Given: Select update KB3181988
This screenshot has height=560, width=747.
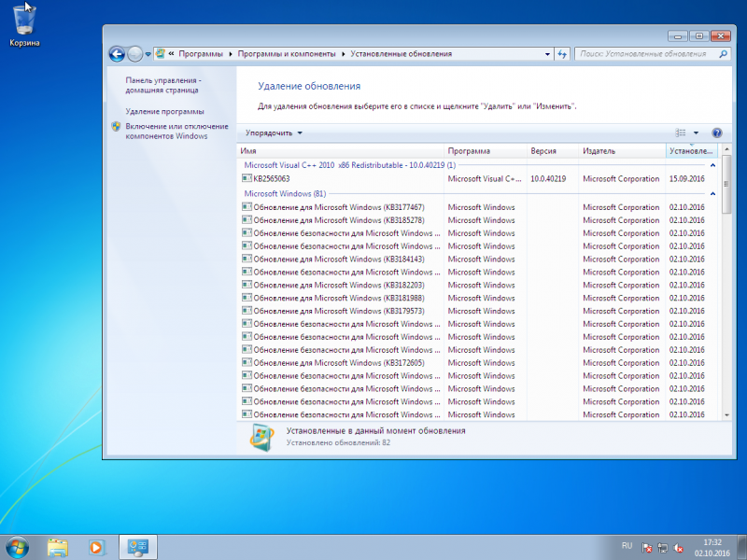Looking at the screenshot, I should tap(477, 298).
